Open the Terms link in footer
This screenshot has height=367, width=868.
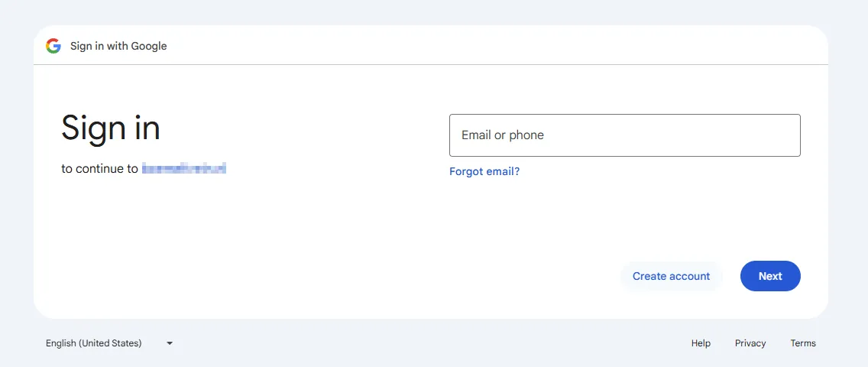[803, 343]
